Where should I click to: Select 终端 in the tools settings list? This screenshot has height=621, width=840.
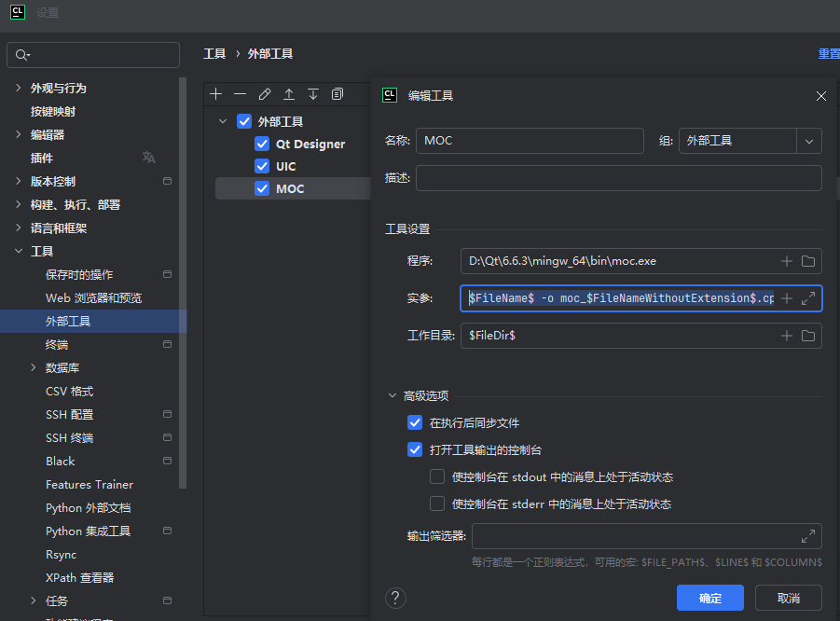[x=57, y=344]
